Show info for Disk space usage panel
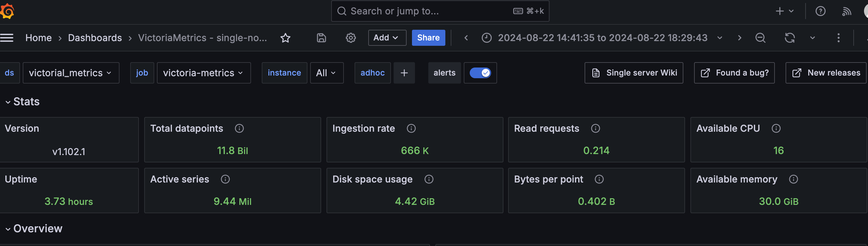Image resolution: width=868 pixels, height=246 pixels. (429, 179)
